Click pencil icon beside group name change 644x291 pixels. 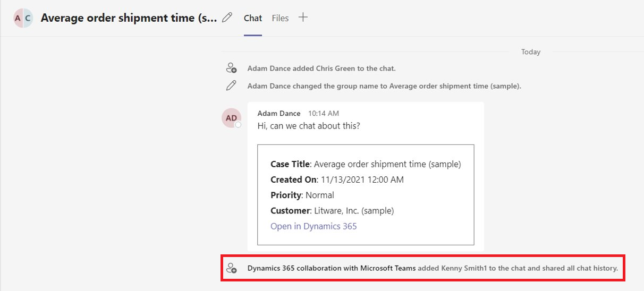[x=231, y=85]
